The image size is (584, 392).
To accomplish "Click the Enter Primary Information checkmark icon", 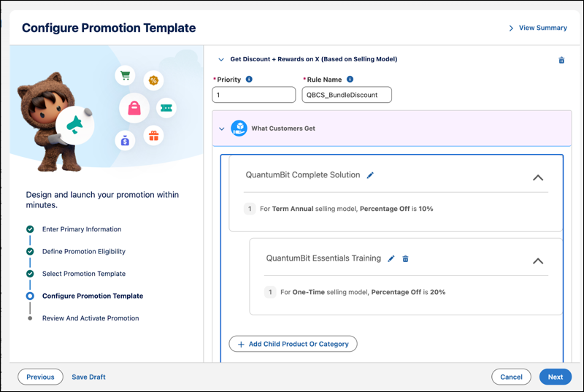I will click(x=30, y=229).
